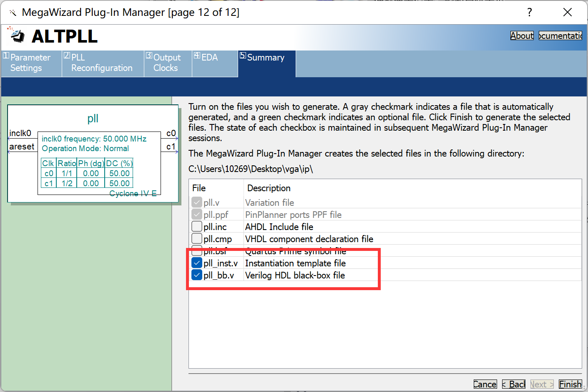The width and height of the screenshot is (588, 392).
Task: Click the output directory path text
Action: (251, 169)
